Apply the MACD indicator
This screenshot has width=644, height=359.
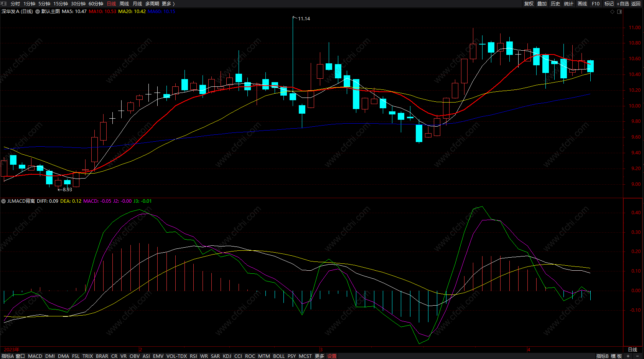click(35, 356)
